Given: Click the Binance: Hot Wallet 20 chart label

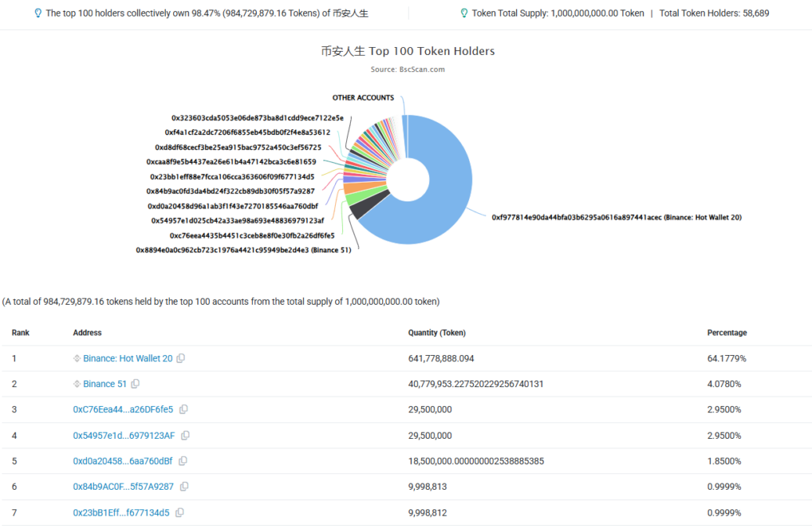Looking at the screenshot, I should click(616, 217).
